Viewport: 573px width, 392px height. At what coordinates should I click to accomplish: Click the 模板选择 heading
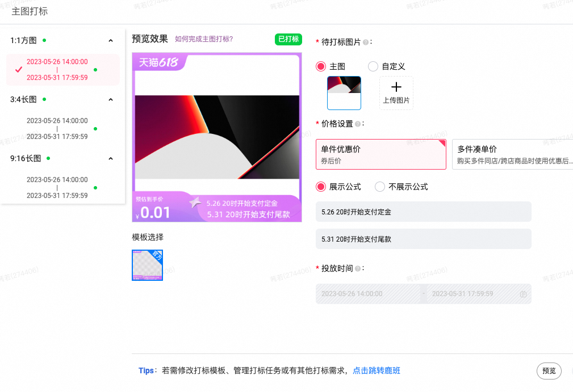click(148, 237)
